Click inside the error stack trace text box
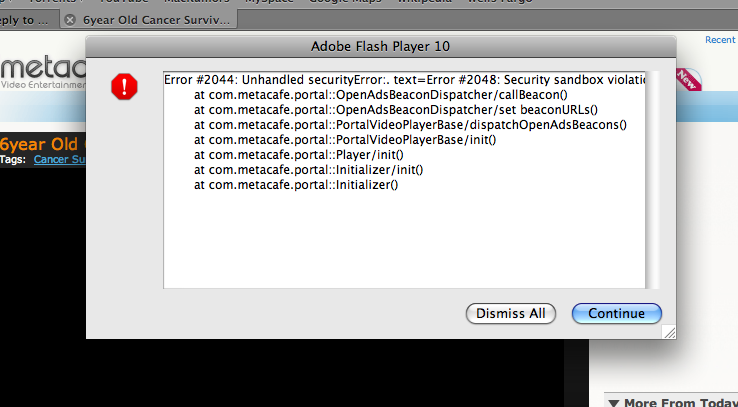 (404, 180)
